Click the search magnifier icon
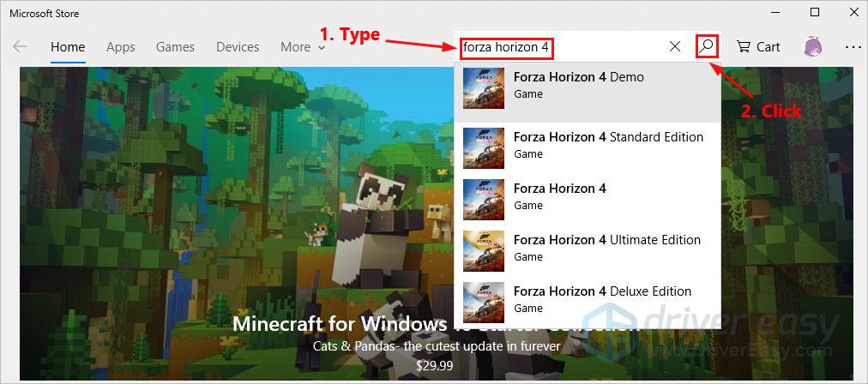This screenshot has width=868, height=384. (707, 46)
